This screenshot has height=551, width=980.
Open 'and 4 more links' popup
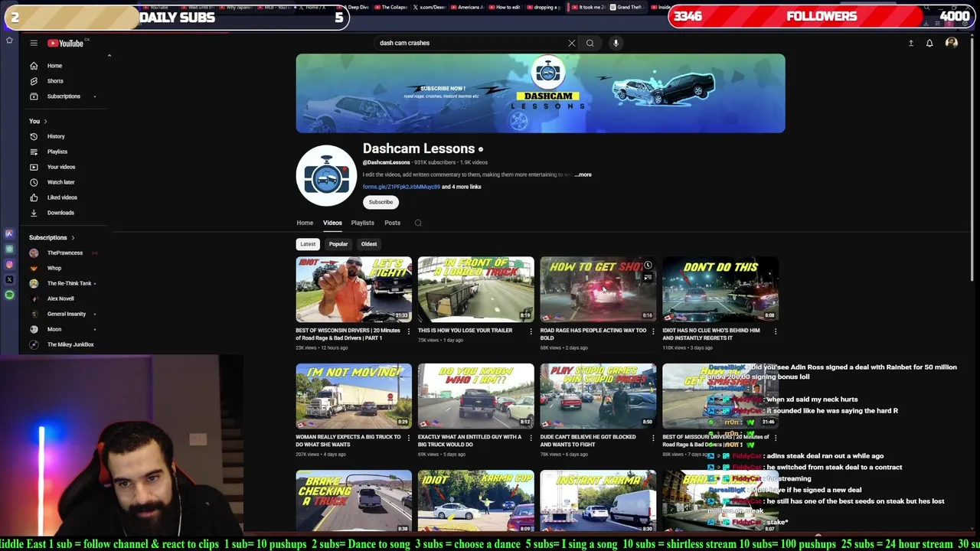(x=461, y=187)
